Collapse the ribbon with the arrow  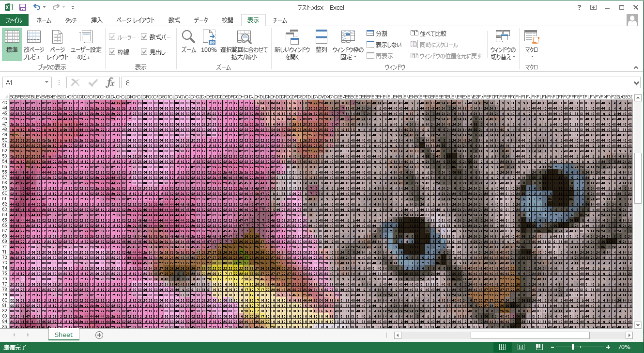(637, 67)
